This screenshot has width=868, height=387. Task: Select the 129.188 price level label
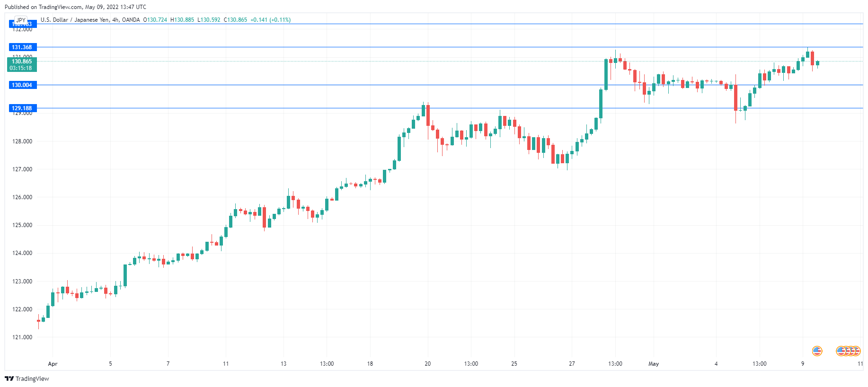[x=22, y=108]
